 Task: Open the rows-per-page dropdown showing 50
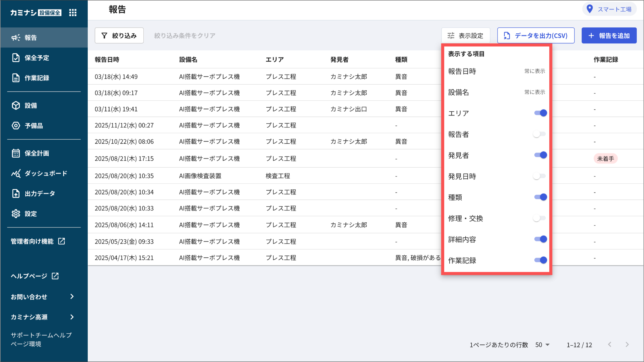542,345
